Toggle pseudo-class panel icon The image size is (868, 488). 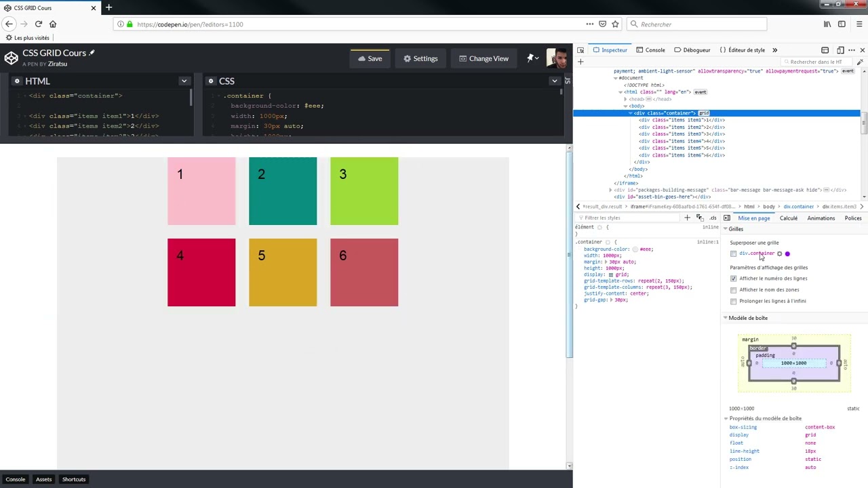(700, 218)
